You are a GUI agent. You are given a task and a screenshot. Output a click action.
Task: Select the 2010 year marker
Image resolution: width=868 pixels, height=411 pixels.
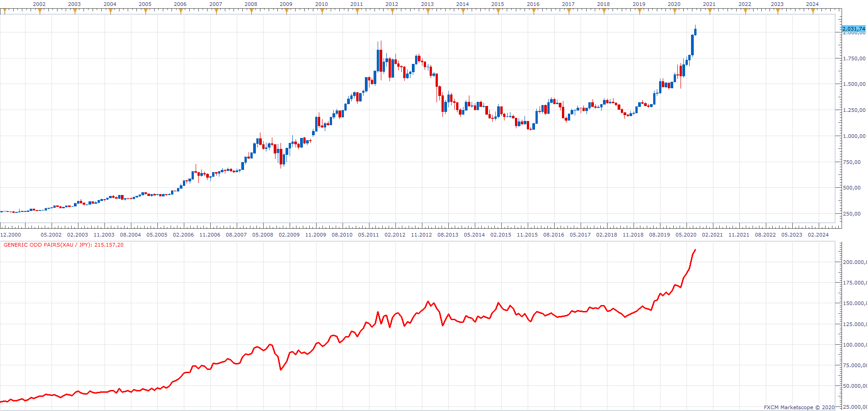322,4
